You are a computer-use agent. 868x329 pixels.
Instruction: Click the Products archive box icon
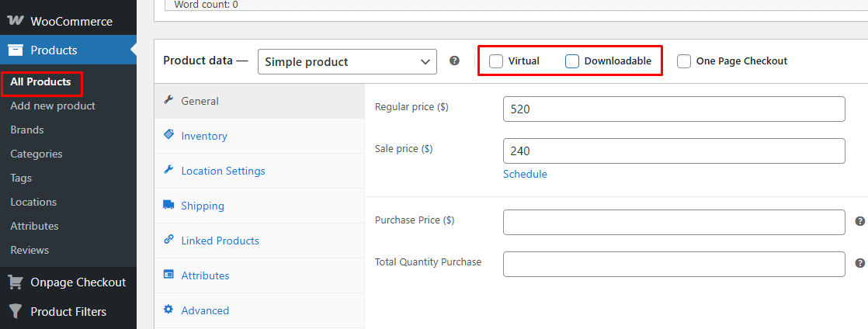[x=16, y=50]
